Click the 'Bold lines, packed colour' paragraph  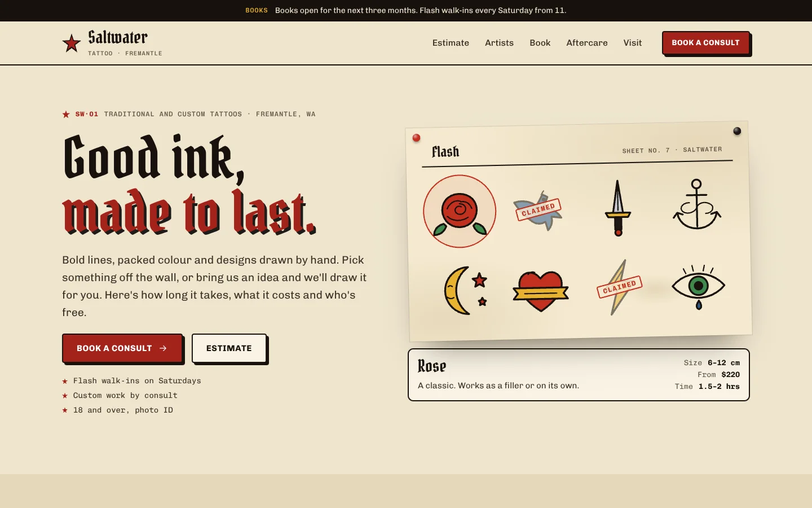[215, 286]
